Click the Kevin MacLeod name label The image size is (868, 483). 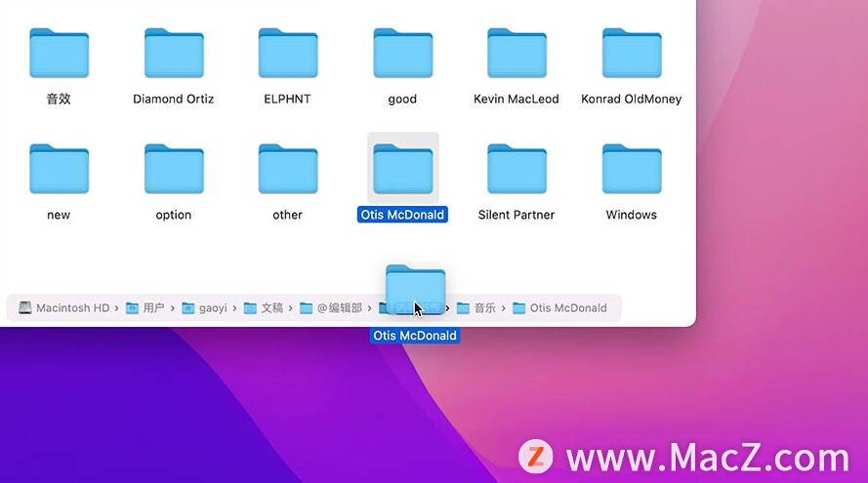pyautogui.click(x=517, y=99)
